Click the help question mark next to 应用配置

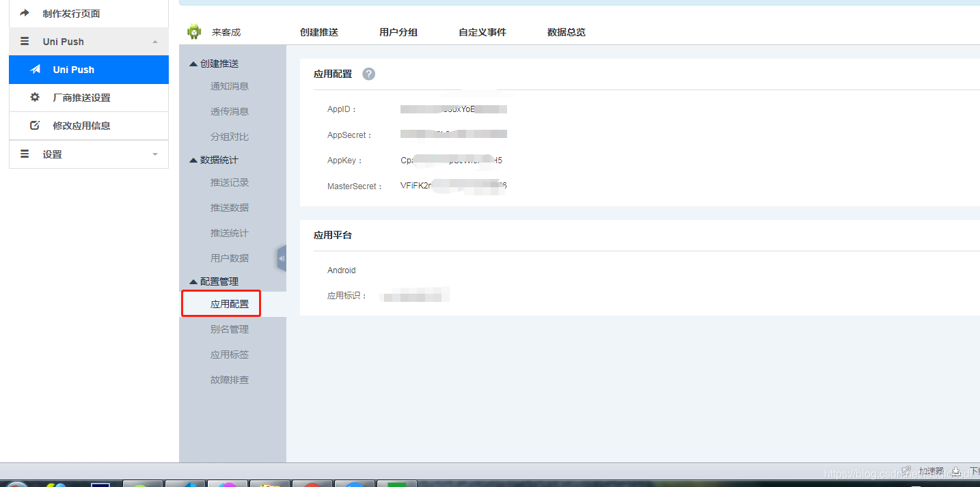(368, 74)
